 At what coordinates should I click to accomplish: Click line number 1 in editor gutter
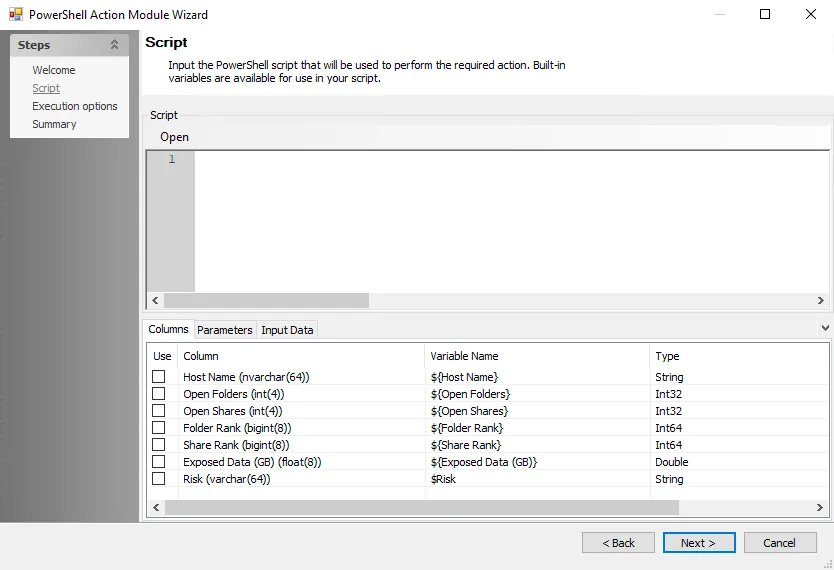tap(172, 159)
